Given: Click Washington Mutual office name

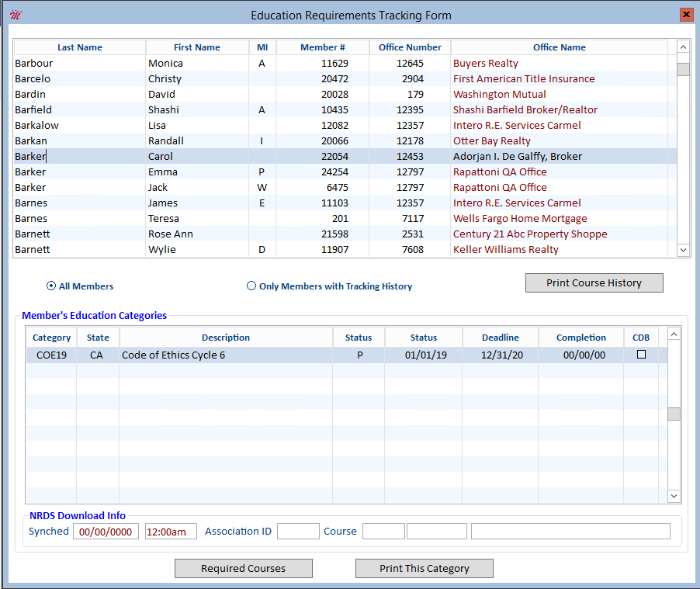Looking at the screenshot, I should click(500, 94).
